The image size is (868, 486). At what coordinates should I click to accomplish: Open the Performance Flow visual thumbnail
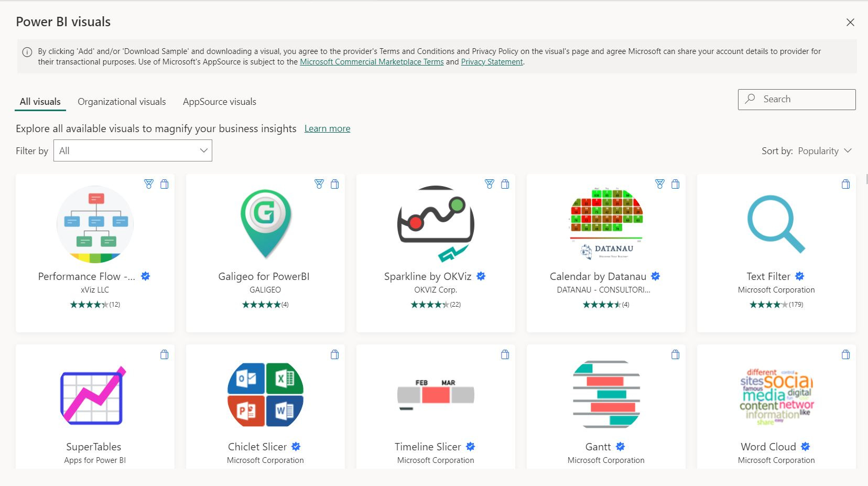(95, 224)
